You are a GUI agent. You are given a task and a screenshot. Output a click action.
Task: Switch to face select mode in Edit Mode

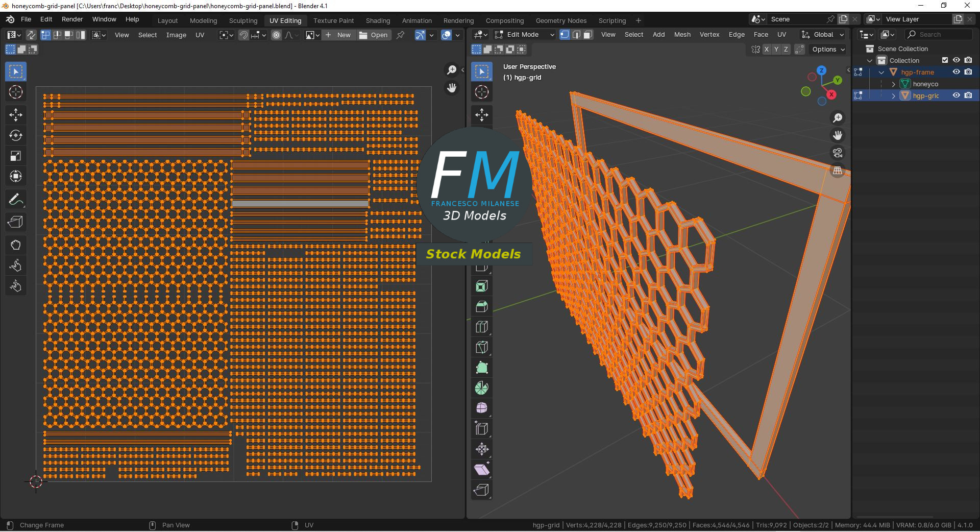point(587,35)
